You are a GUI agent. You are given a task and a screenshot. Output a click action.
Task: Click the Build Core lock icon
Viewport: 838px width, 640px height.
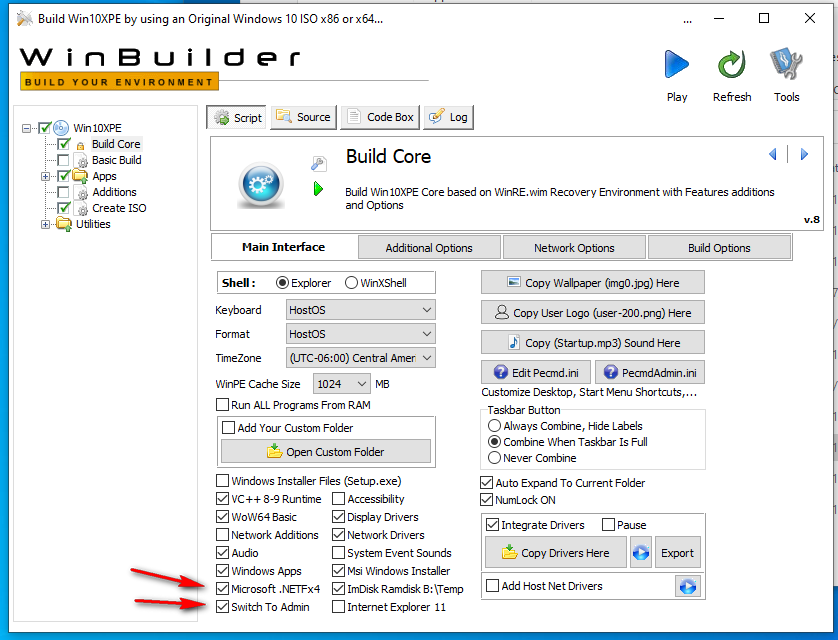click(x=80, y=145)
